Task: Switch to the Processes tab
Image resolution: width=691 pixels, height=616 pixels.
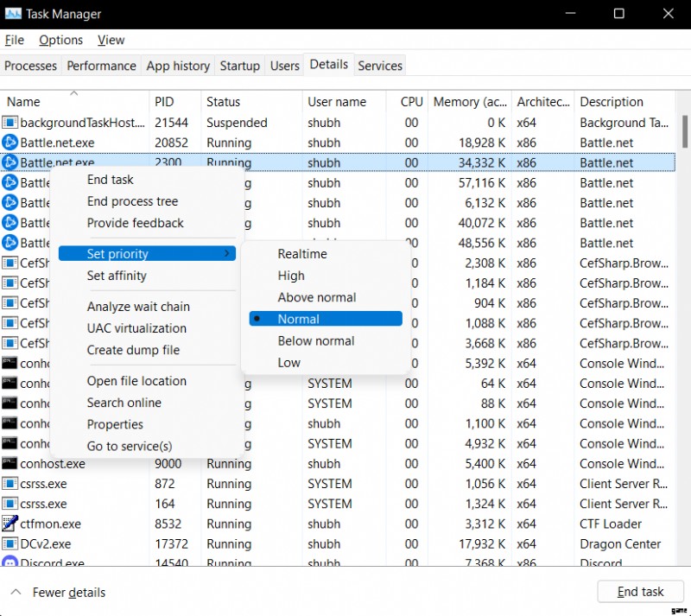Action: (31, 66)
